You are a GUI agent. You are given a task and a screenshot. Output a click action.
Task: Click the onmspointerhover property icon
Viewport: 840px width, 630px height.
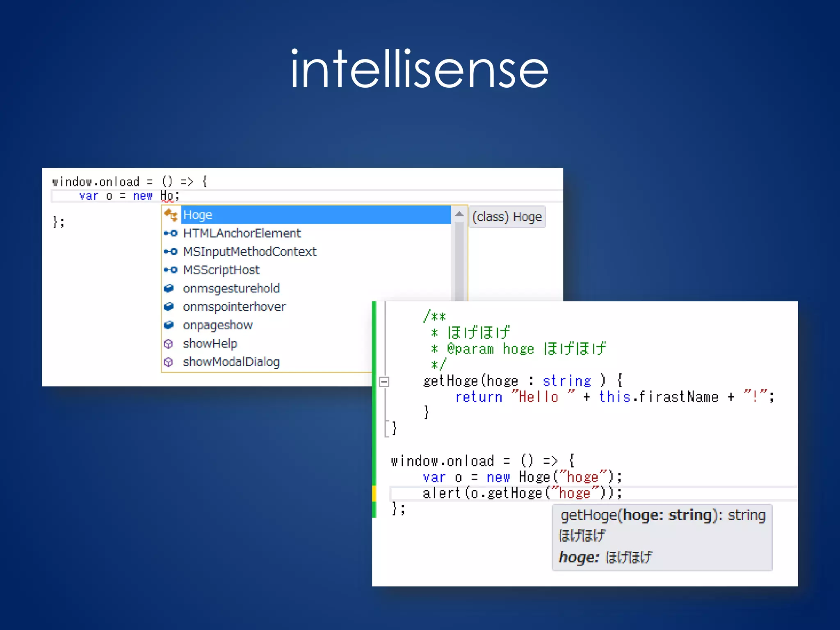(x=169, y=307)
